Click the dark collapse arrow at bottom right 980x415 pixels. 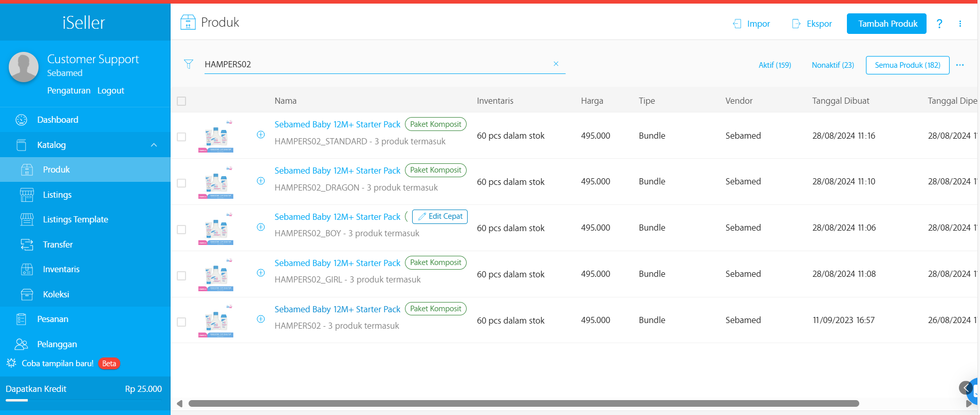click(966, 388)
